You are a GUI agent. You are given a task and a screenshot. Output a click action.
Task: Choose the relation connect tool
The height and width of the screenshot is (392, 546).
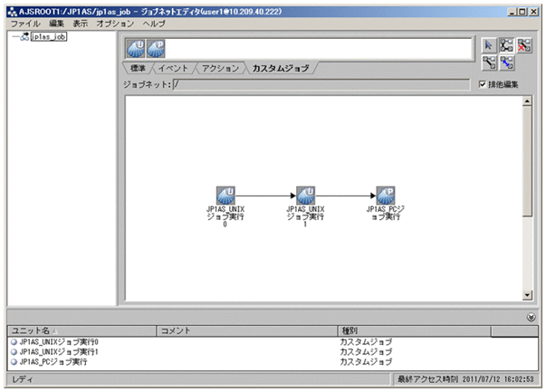click(506, 45)
